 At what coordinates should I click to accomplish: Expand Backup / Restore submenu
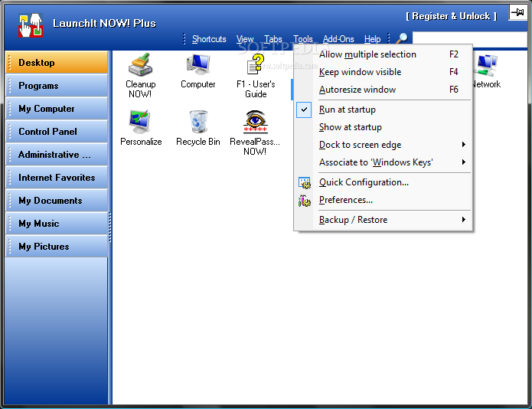(x=383, y=220)
